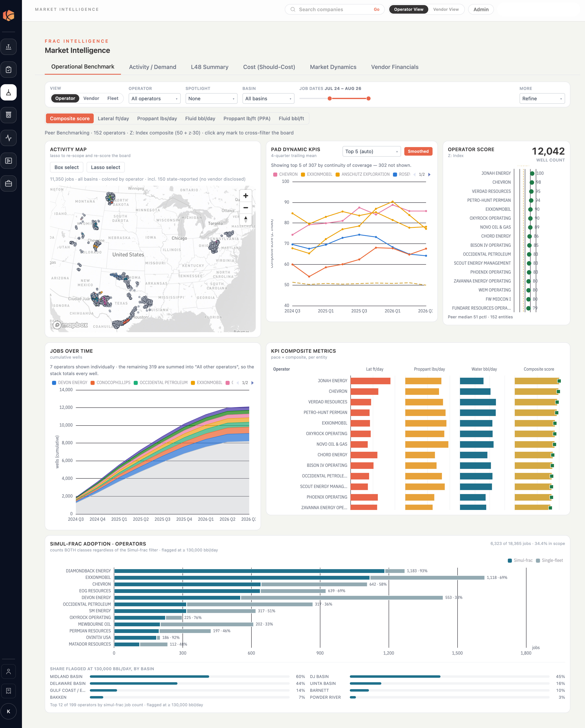
Task: Click the K avatar in sidebar
Action: pos(8,711)
